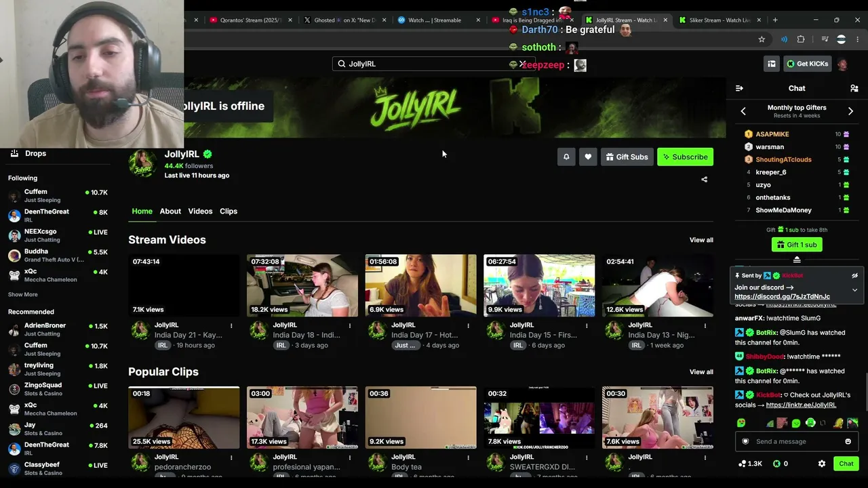Screen dimensions: 868x488
Task: Open the user profile avatar menu
Action: (842, 64)
